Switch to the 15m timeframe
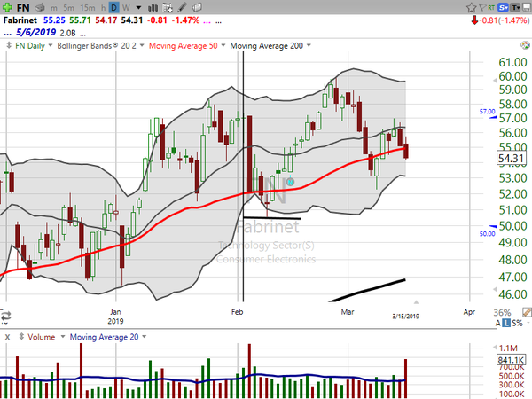Viewport: 532px width, 399px height. point(88,7)
